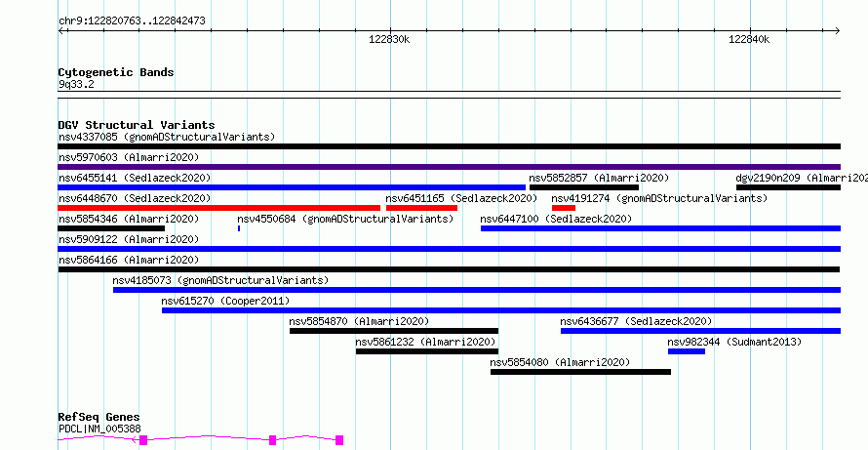This screenshot has width=868, height=450.
Task: Click the black dgv2190n209 variant bar
Action: click(x=788, y=187)
